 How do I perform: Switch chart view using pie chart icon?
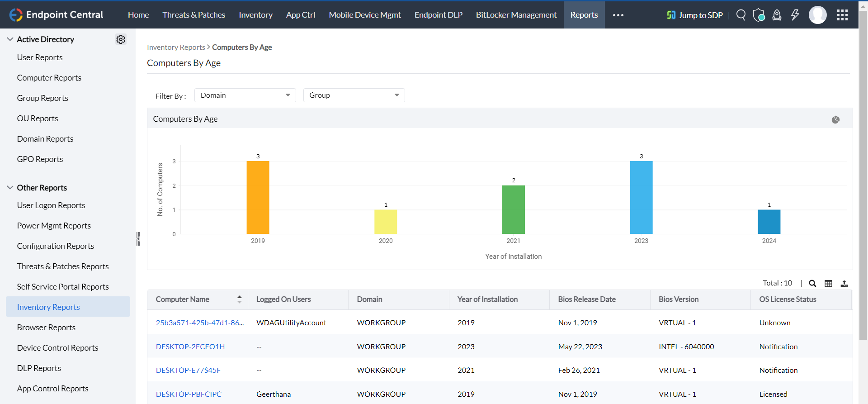[835, 119]
